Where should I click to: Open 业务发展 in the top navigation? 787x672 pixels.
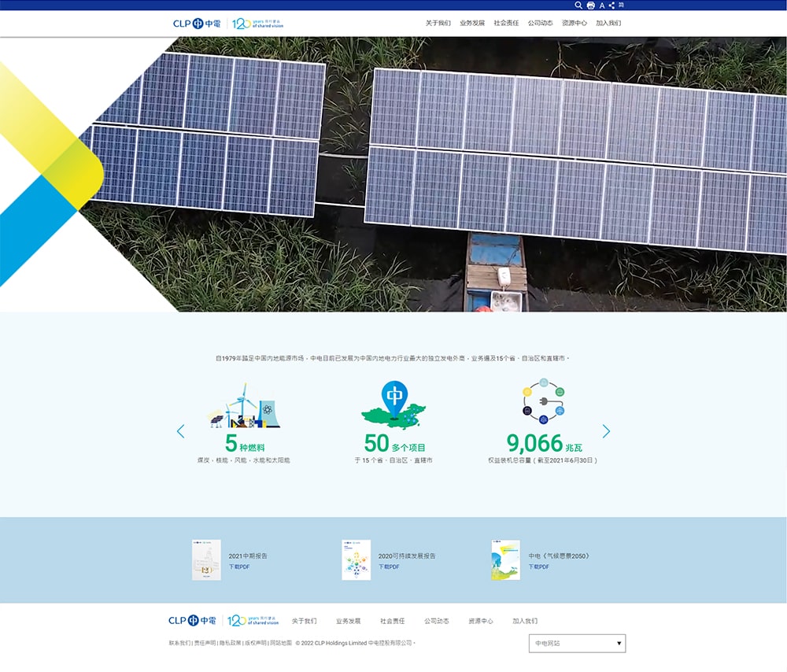click(472, 24)
